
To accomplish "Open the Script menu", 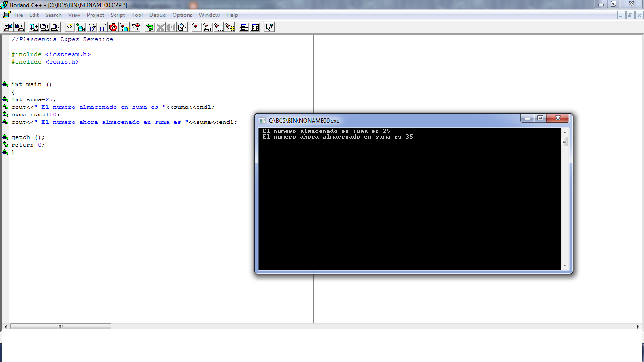I will pyautogui.click(x=118, y=15).
